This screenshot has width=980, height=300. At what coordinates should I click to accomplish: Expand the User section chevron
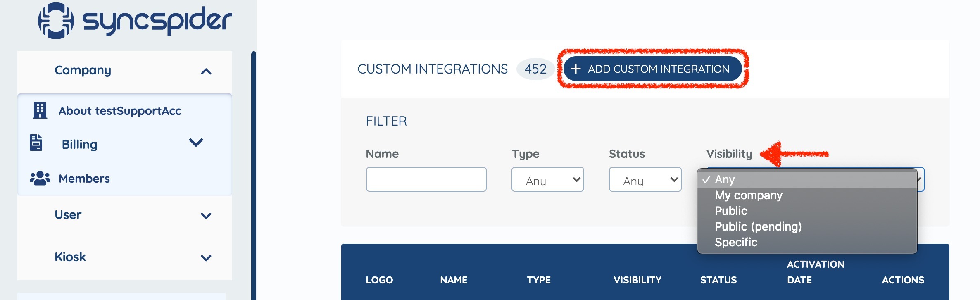click(x=206, y=216)
